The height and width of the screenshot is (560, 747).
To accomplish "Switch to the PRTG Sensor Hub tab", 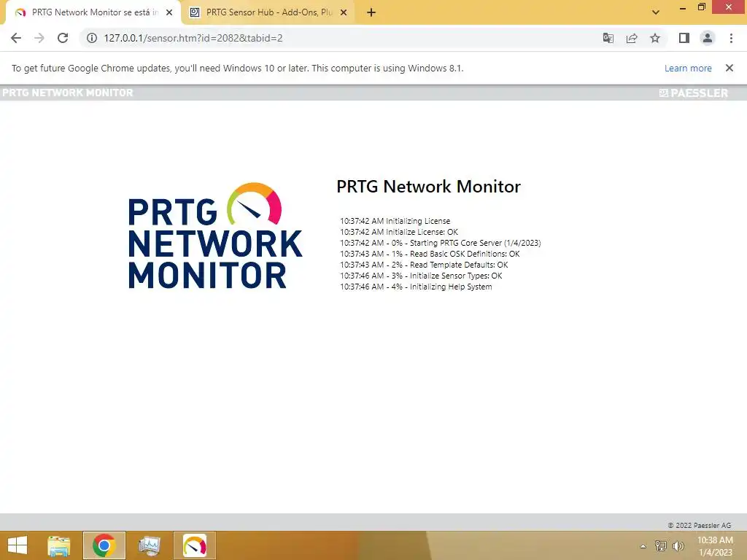I will [x=269, y=12].
